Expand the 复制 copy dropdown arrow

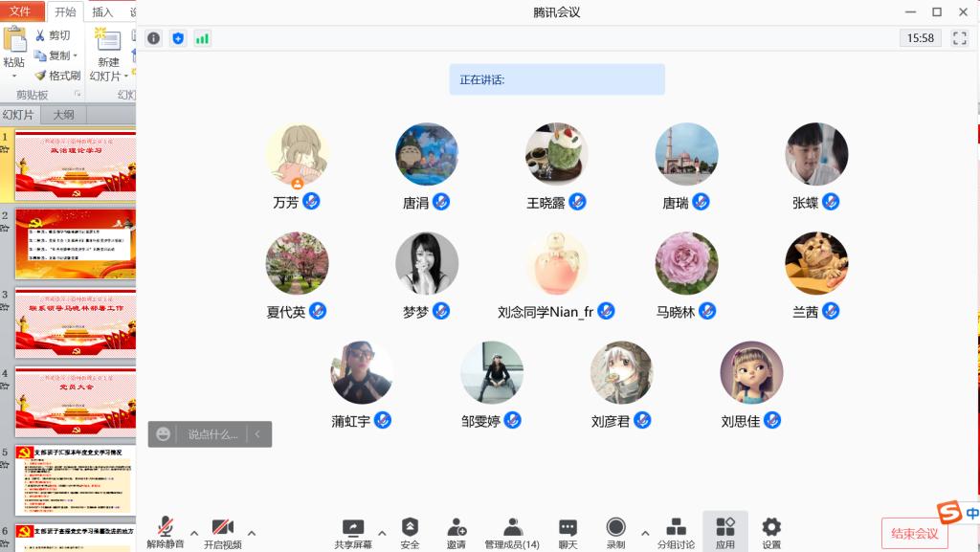click(x=75, y=55)
